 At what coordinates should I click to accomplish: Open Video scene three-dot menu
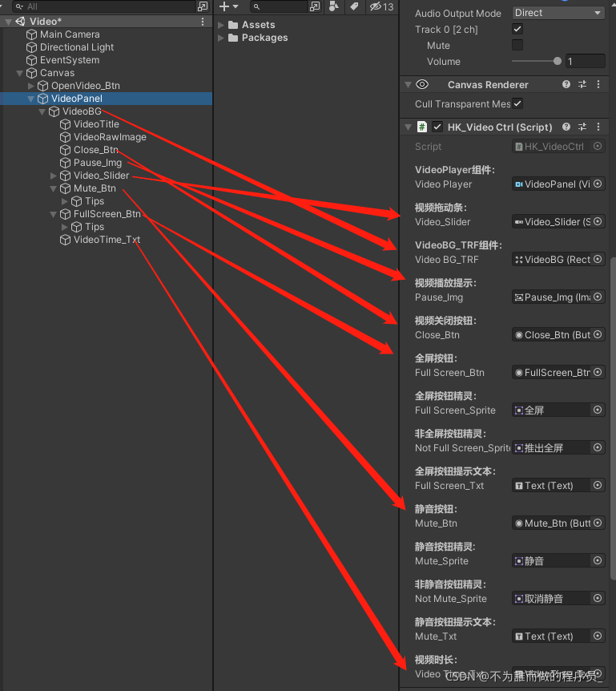point(203,21)
